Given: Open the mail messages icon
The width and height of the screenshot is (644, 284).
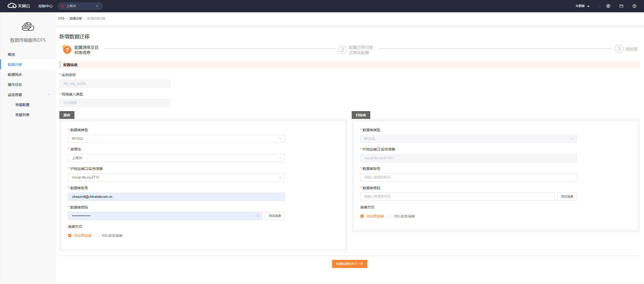Looking at the screenshot, I should tap(621, 6).
